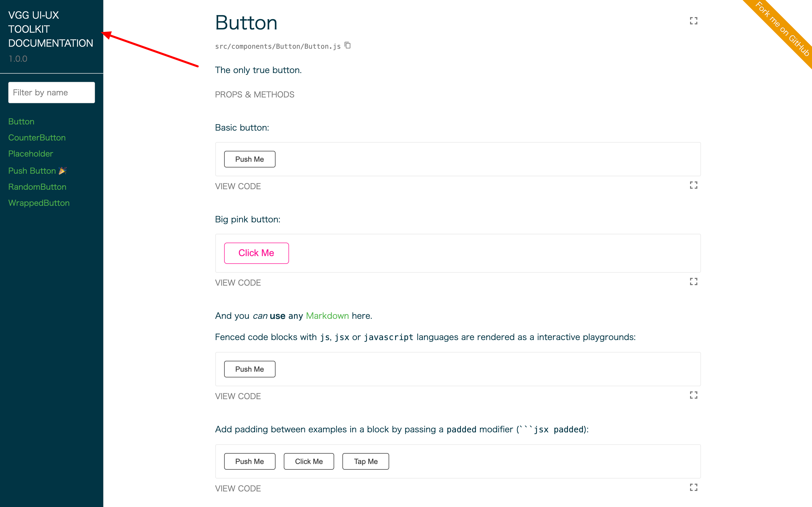
Task: Click the "Filter by name" search field
Action: (51, 92)
